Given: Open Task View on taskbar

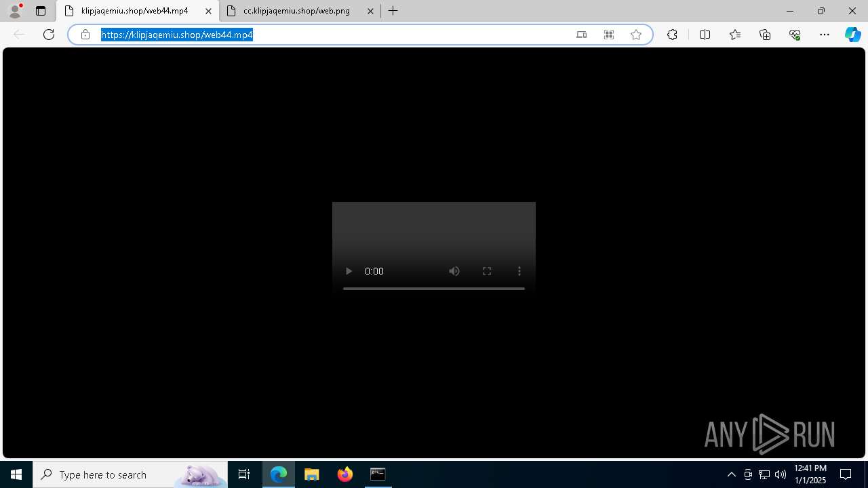Looking at the screenshot, I should (x=244, y=474).
